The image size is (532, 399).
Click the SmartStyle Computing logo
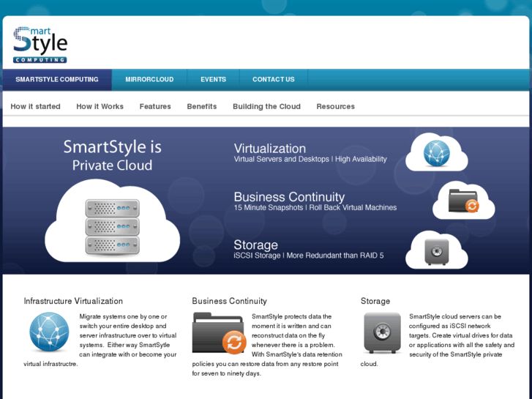point(40,45)
